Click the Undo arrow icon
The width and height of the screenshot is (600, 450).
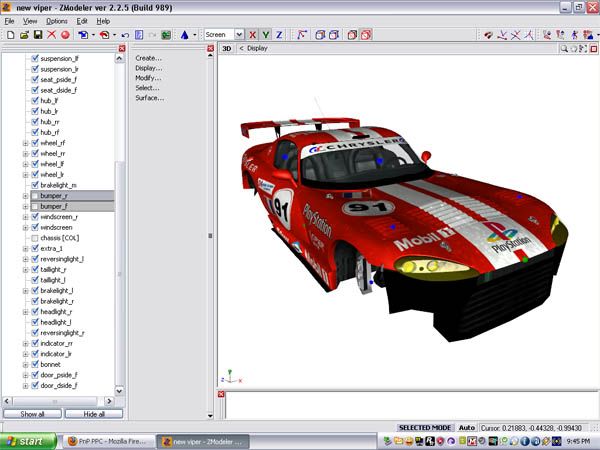point(126,35)
